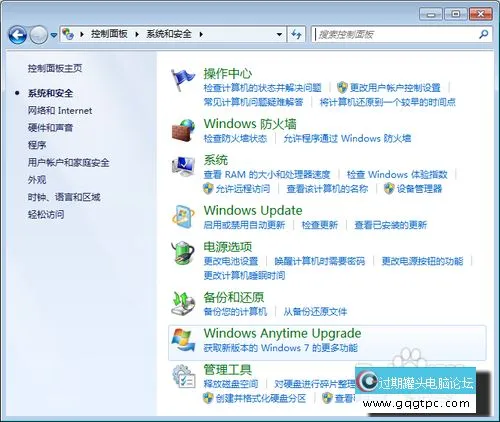Open 时钟、语言和区域 category
Image resolution: width=500 pixels, height=422 pixels.
point(64,197)
